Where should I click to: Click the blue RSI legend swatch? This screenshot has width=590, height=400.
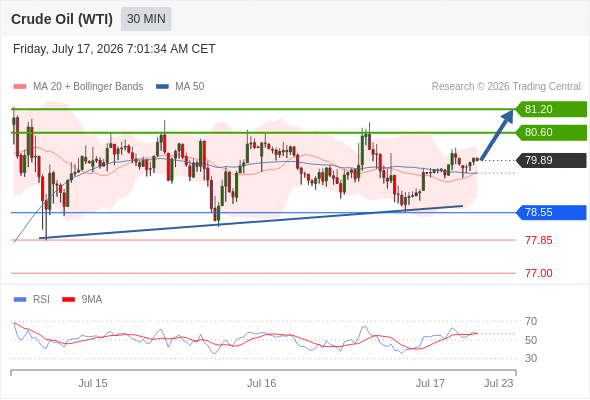pyautogui.click(x=20, y=300)
